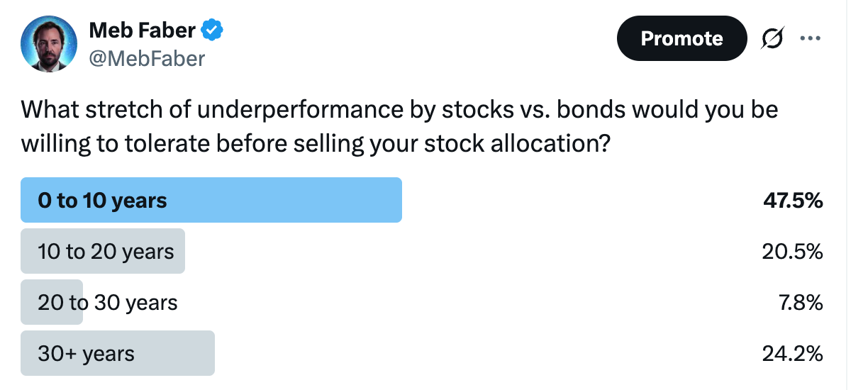Viewport: 868px width, 390px height.
Task: Click the 7.8% poll result
Action: pyautogui.click(x=800, y=303)
